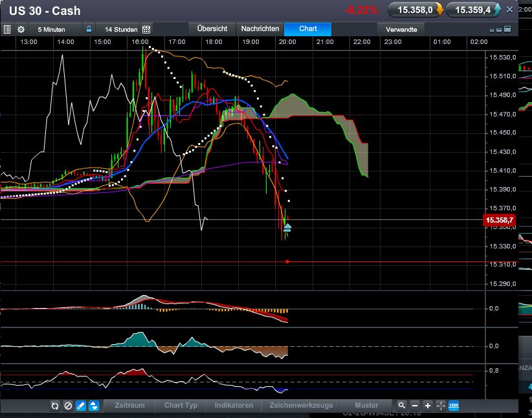Select the smallest window size icon

(492, 30)
